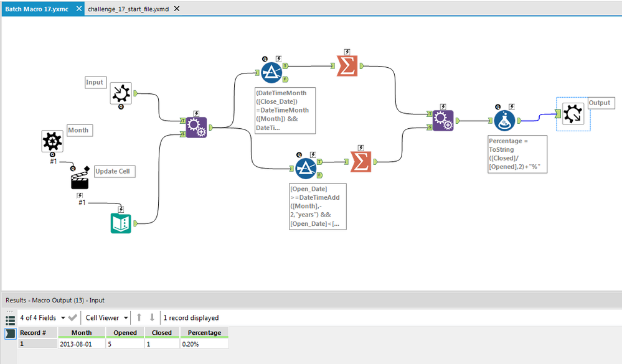
Task: Click the Month annotation label
Action: 79,130
